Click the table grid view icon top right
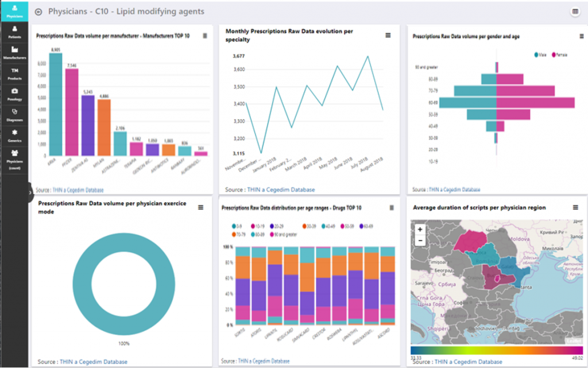This screenshot has width=588, height=368. coord(575,11)
